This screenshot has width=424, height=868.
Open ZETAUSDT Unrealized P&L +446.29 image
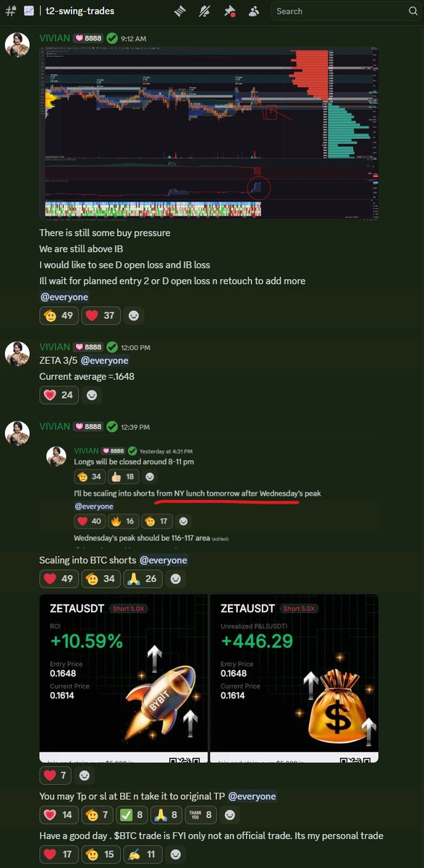pyautogui.click(x=294, y=678)
